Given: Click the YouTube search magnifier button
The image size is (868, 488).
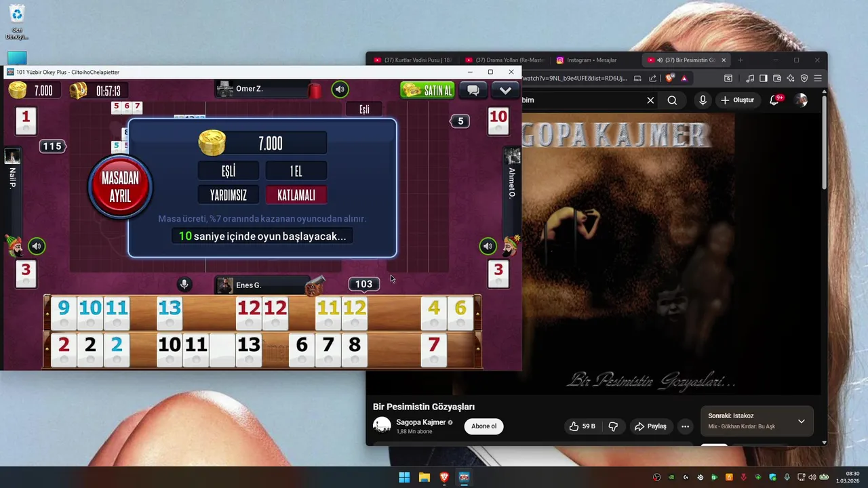Looking at the screenshot, I should (672, 100).
